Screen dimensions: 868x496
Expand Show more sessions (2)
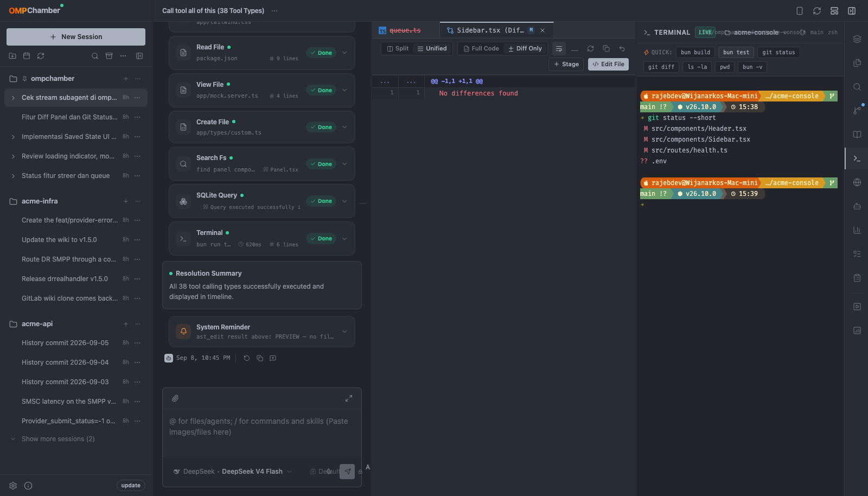(x=58, y=439)
